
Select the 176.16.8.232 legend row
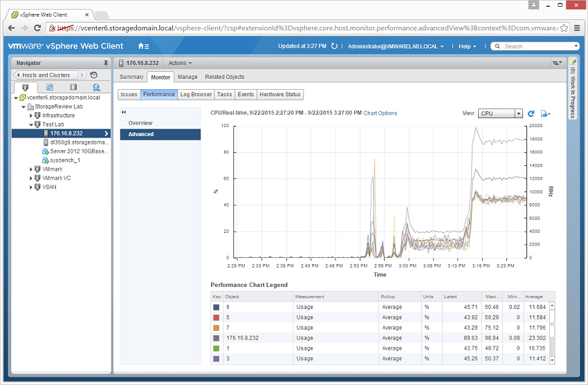(380, 338)
